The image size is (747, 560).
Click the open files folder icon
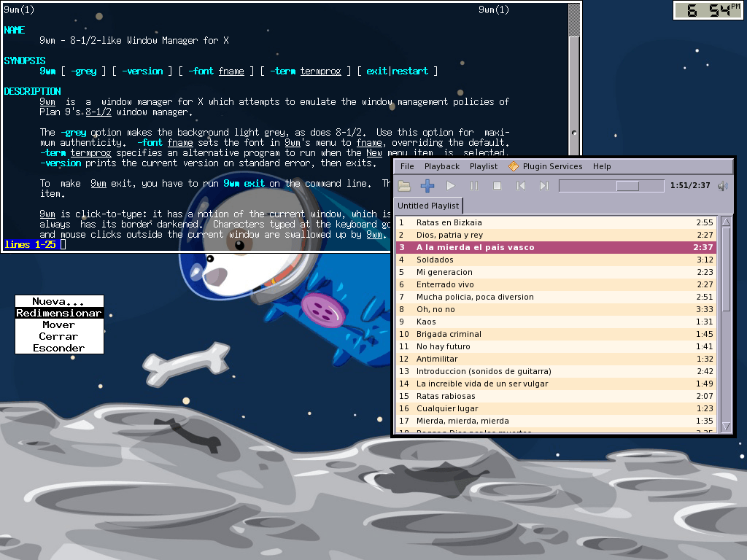(x=405, y=187)
